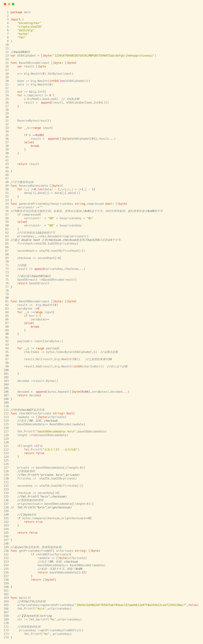Select the "crypto/sha256" import string

(x=30, y=27)
